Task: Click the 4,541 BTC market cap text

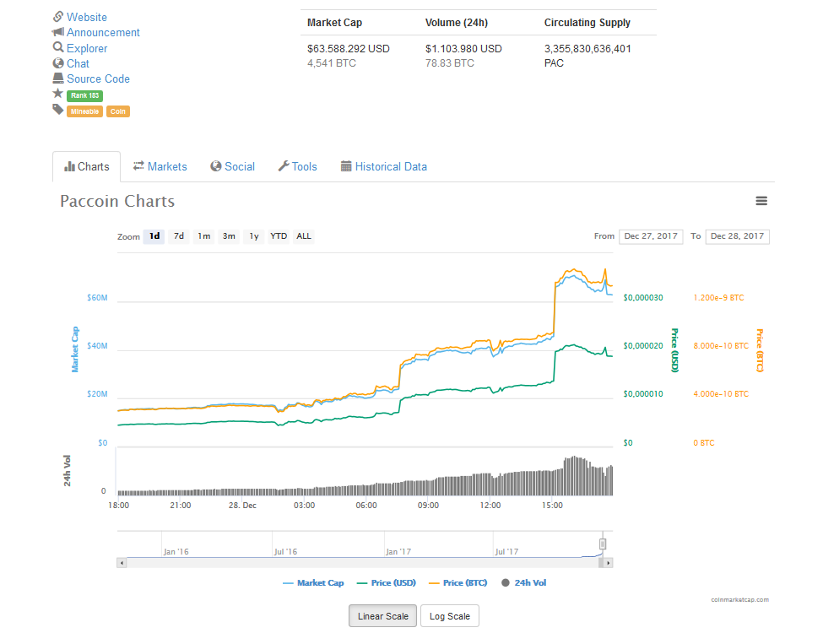Action: click(332, 63)
